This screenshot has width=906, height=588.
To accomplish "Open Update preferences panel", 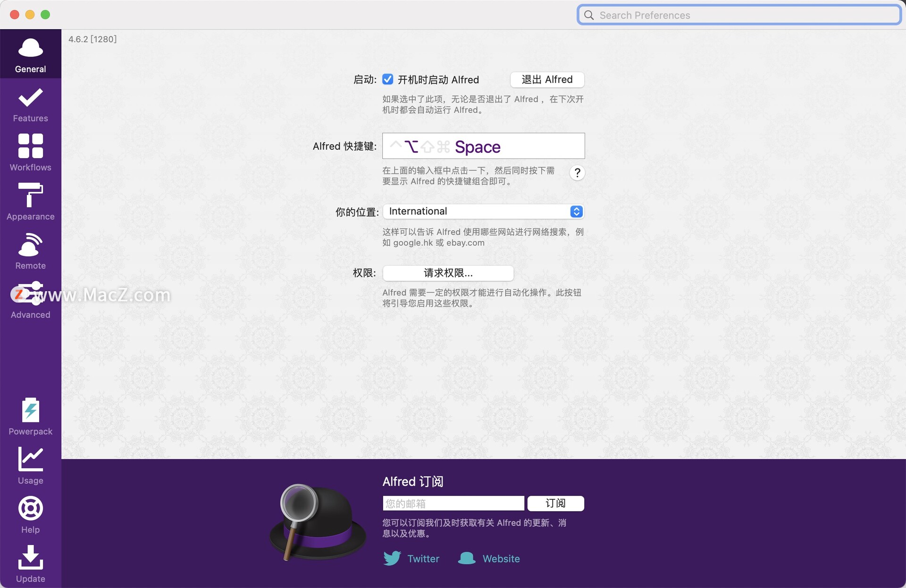I will [30, 565].
